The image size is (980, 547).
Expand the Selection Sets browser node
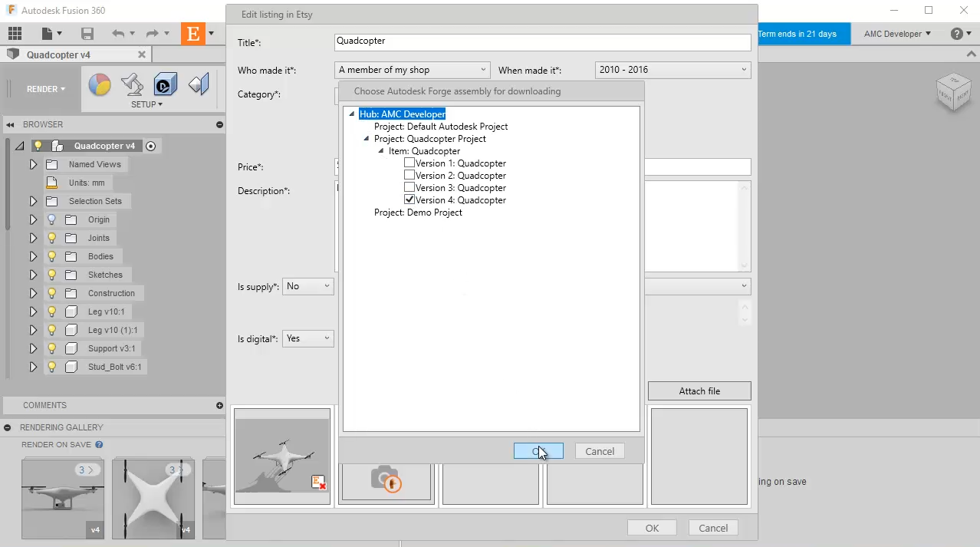pos(33,201)
